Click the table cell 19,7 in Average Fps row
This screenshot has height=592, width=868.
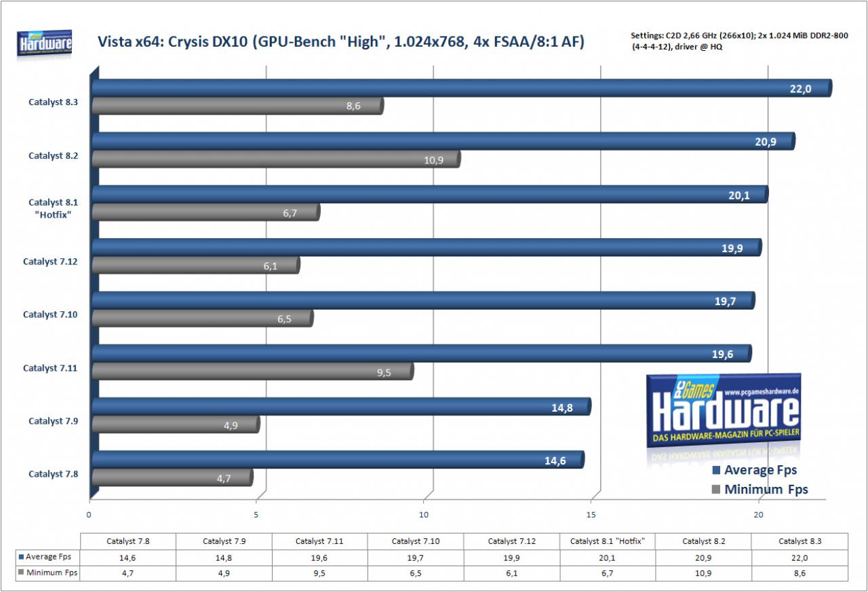pos(416,557)
